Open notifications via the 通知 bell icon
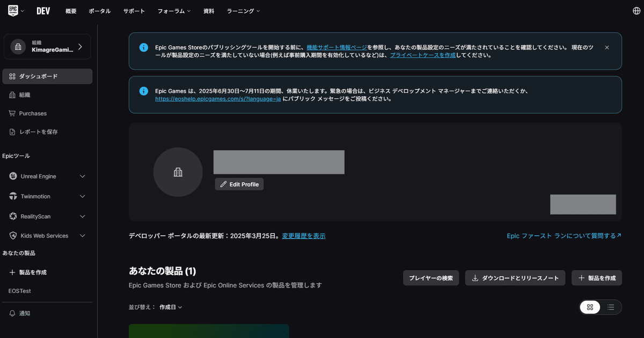644x338 pixels. (11, 313)
